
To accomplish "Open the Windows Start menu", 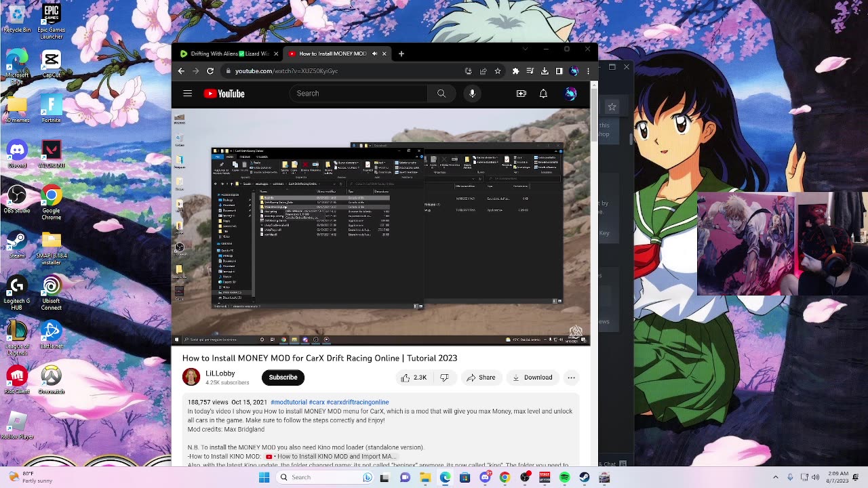I will (264, 477).
